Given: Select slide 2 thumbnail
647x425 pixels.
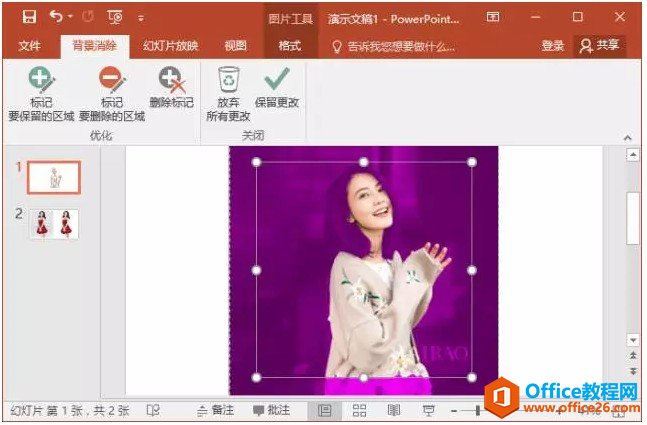Looking at the screenshot, I should [x=54, y=224].
